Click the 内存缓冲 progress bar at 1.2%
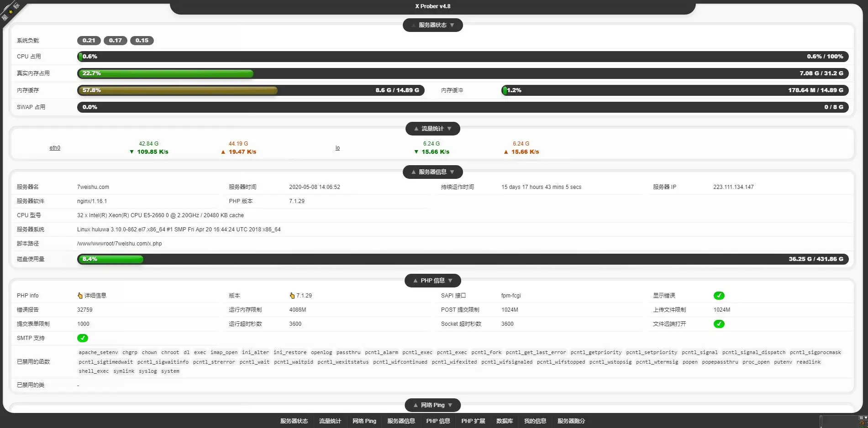This screenshot has width=868, height=428. click(675, 90)
